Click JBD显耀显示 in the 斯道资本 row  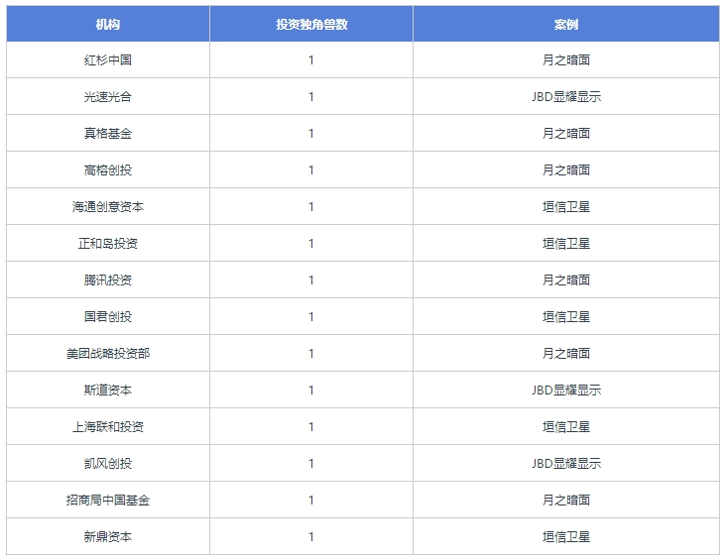[566, 390]
